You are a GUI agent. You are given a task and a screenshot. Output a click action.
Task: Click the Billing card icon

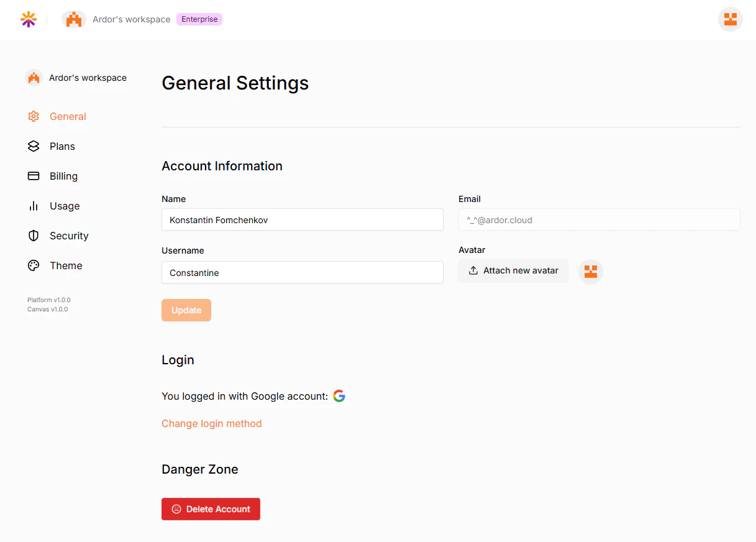tap(34, 176)
